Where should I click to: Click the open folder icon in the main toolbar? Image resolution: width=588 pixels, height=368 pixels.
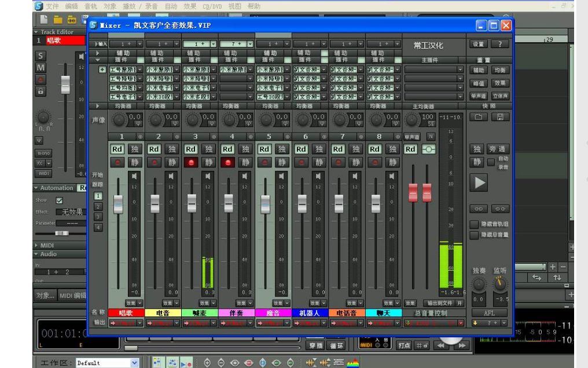tap(58, 20)
